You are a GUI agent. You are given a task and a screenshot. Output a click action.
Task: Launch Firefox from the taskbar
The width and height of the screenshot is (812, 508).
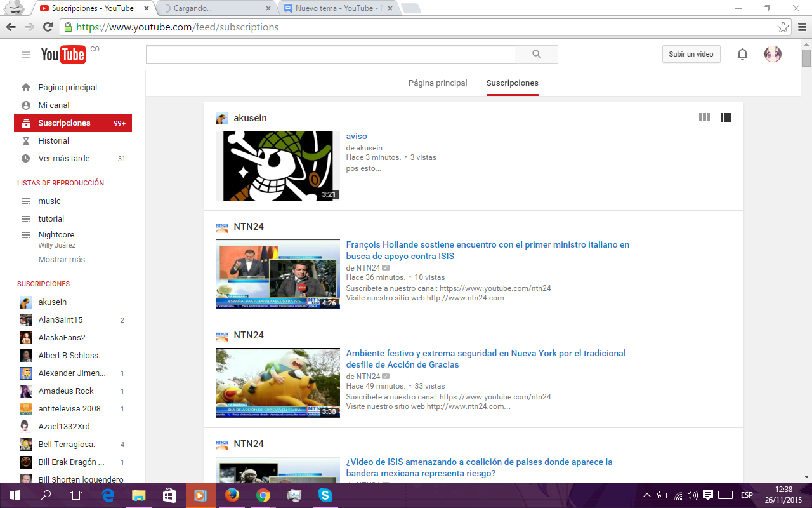click(x=232, y=495)
